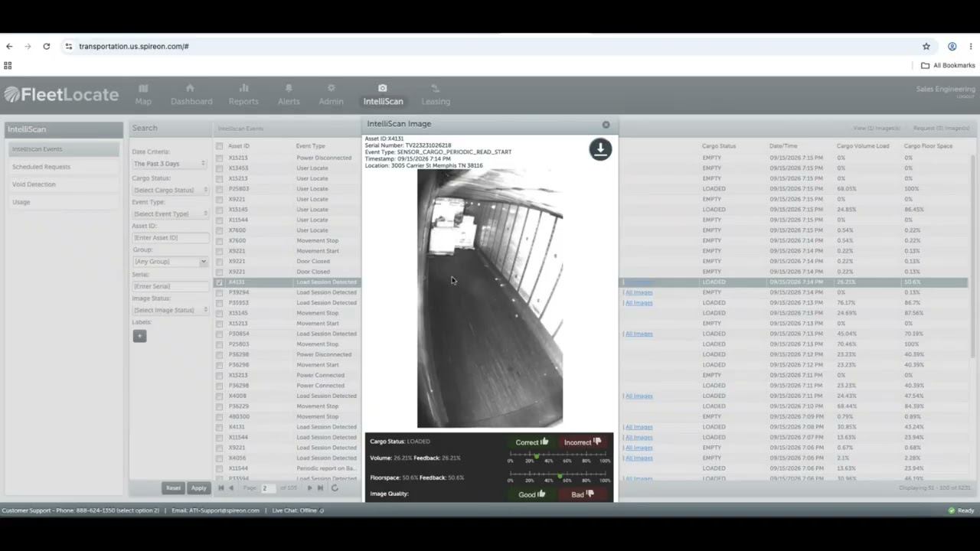Open the browser apps grid
The width and height of the screenshot is (980, 551).
pos(8,66)
